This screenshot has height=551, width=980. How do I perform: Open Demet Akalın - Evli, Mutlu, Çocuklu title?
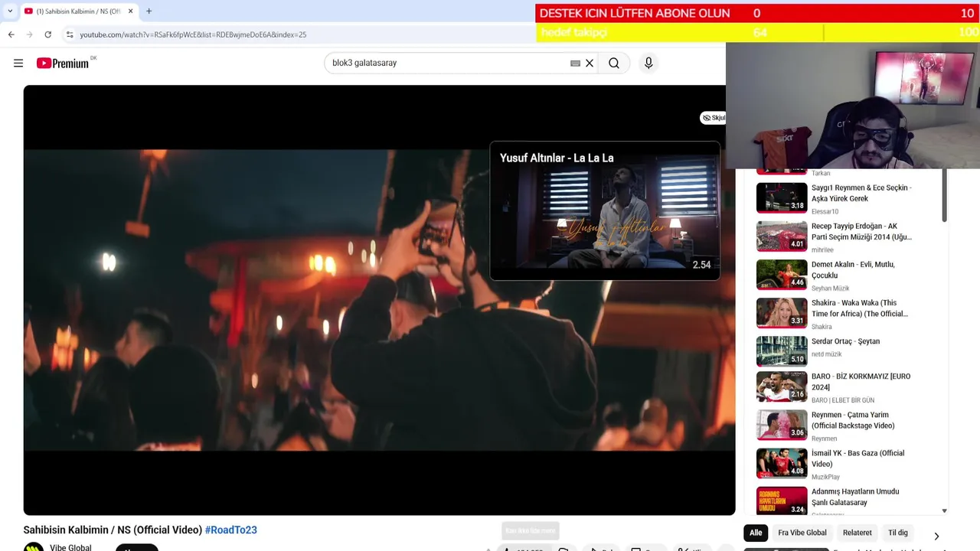click(853, 269)
